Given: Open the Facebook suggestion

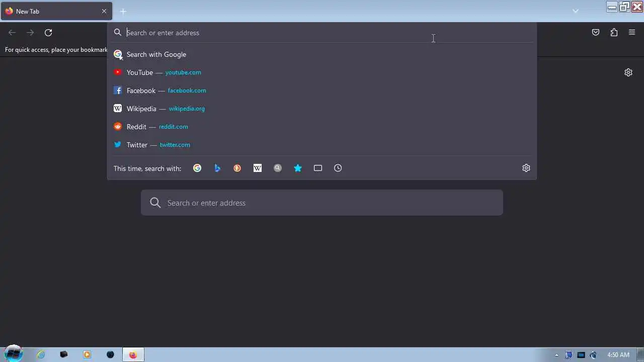Looking at the screenshot, I should (322, 90).
